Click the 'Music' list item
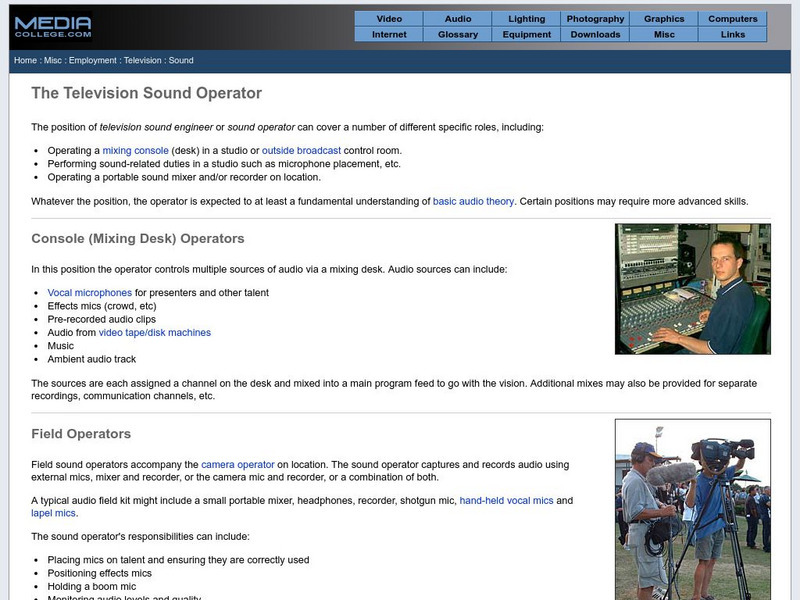 coord(60,346)
